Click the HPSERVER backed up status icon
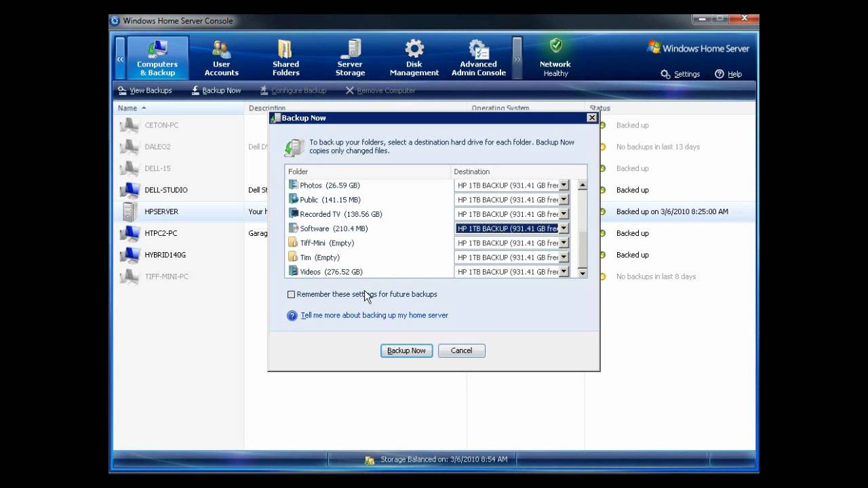This screenshot has width=868, height=488. click(x=601, y=211)
